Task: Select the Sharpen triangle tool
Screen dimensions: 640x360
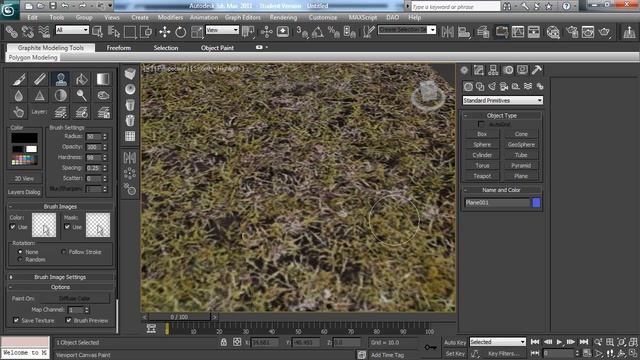Action: tap(40, 96)
